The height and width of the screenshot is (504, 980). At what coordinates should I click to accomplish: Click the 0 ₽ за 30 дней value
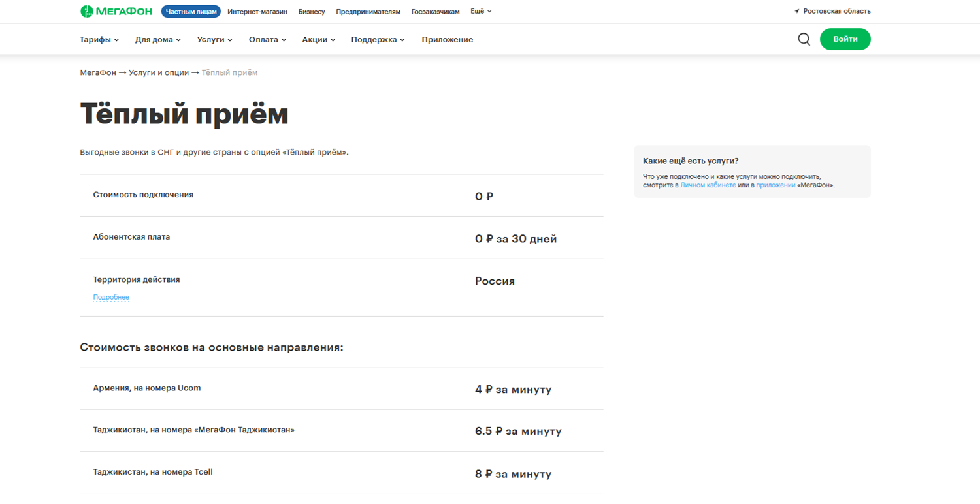pos(515,239)
